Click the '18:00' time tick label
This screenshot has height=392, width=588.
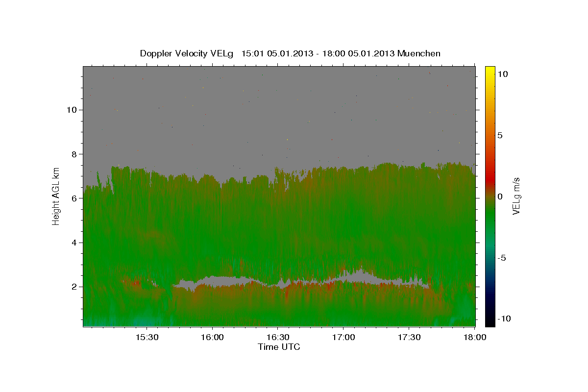tap(474, 338)
